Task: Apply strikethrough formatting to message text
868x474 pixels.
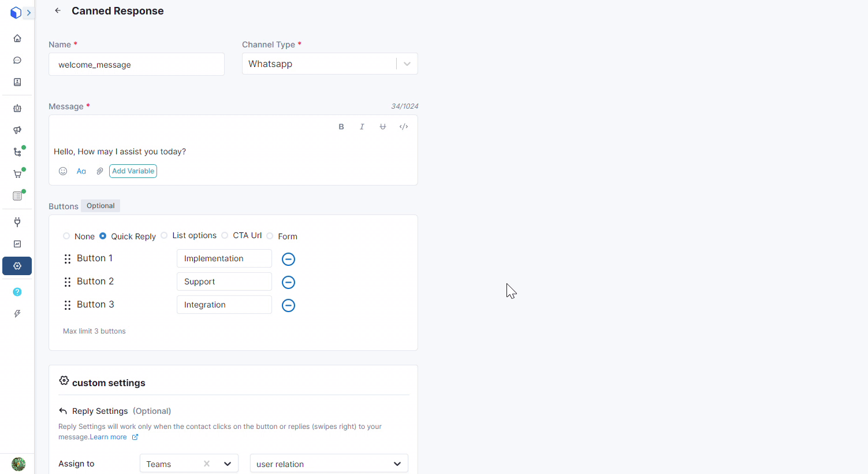Action: point(383,127)
